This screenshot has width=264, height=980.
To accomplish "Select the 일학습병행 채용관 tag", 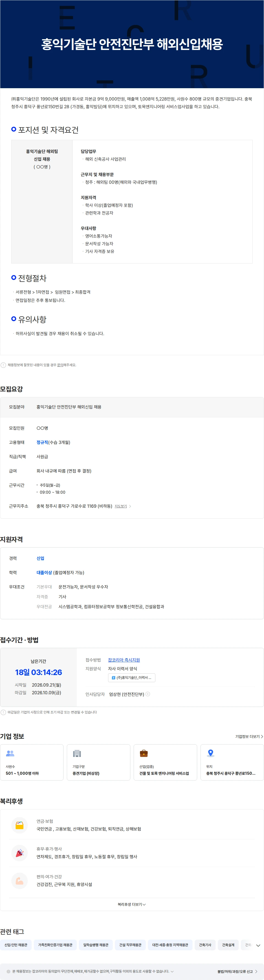I will tap(96, 945).
